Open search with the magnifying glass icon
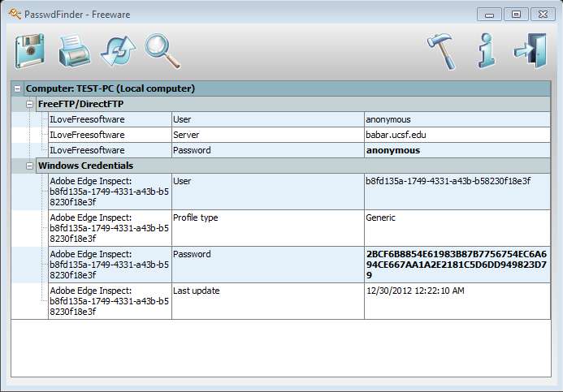The width and height of the screenshot is (563, 392). click(162, 51)
